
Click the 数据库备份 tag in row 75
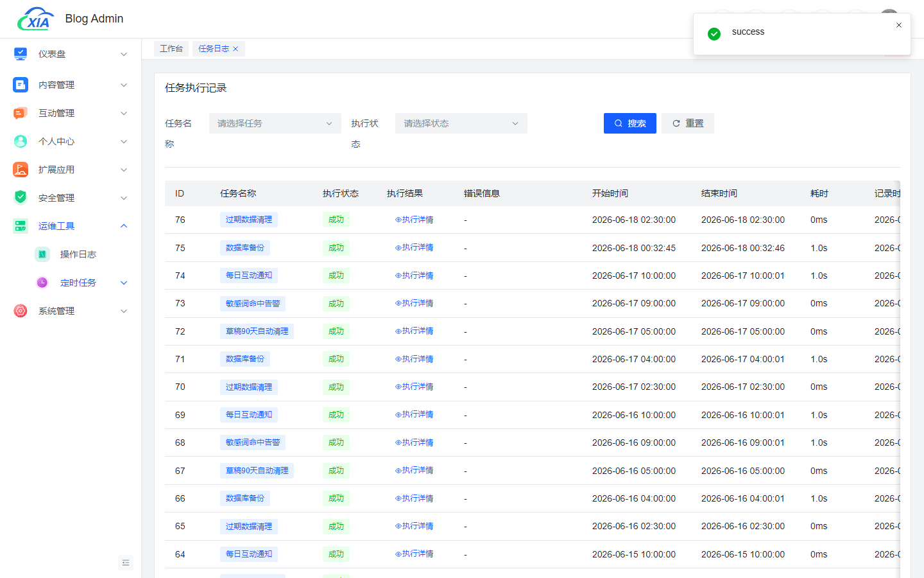[x=245, y=248]
